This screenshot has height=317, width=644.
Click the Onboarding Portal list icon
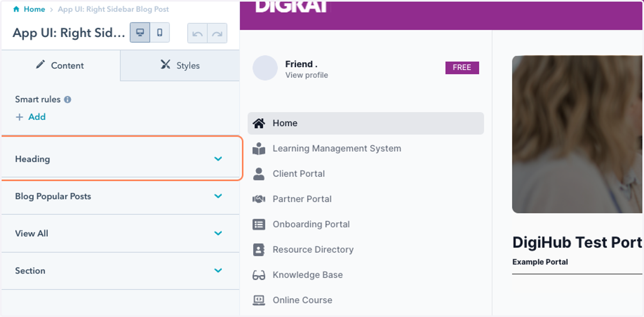tap(259, 224)
